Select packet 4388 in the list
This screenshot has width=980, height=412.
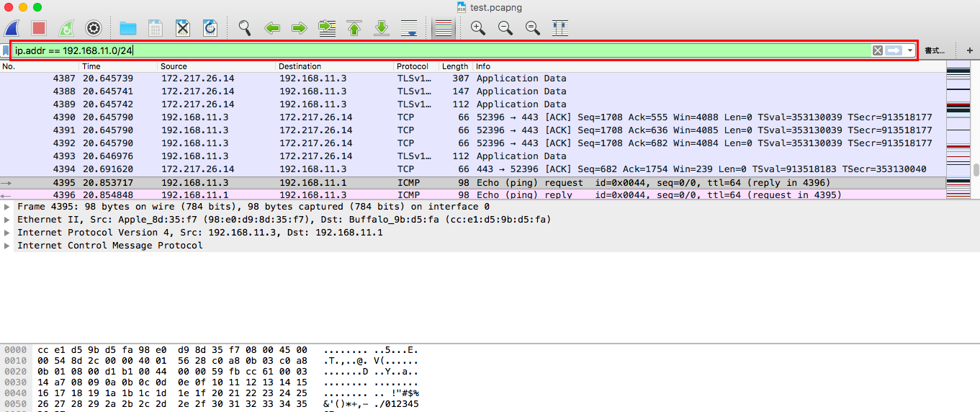coord(472,91)
